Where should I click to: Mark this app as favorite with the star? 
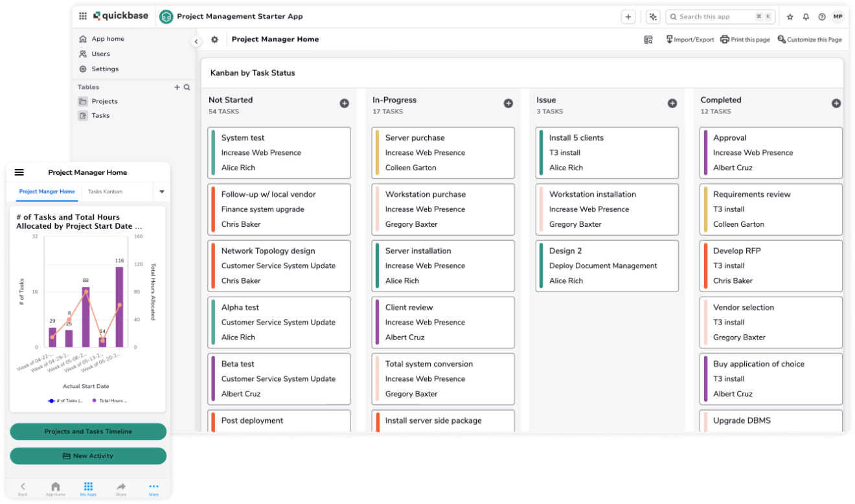point(790,17)
